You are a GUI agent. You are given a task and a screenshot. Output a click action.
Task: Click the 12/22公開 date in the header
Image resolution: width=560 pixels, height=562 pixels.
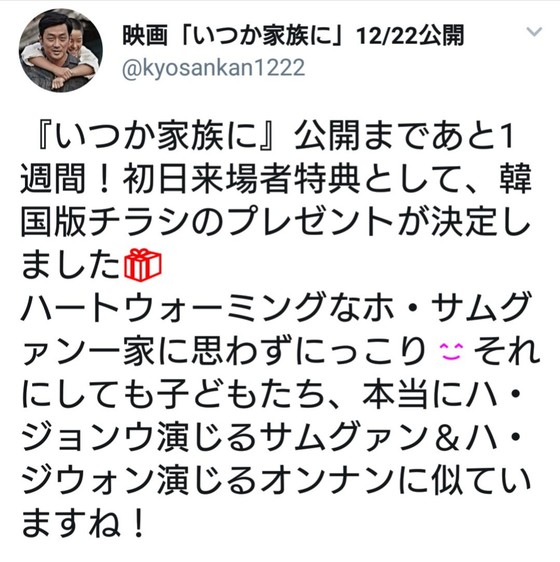[410, 35]
